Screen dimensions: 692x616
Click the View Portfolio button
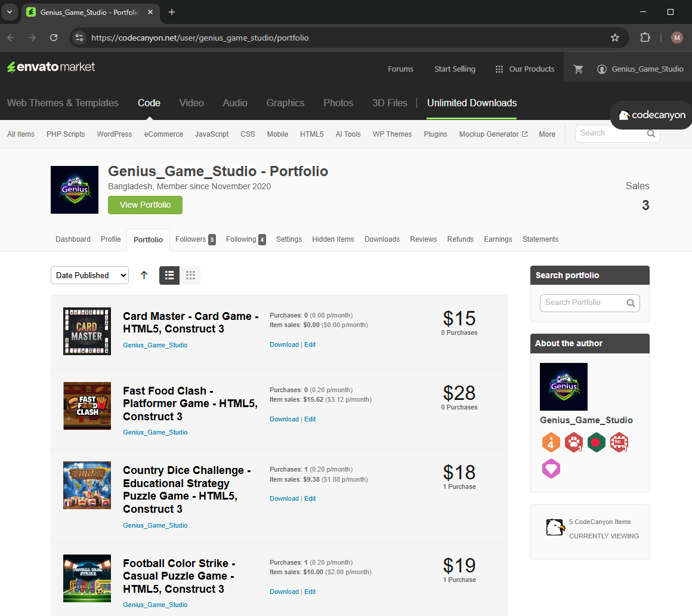(145, 205)
